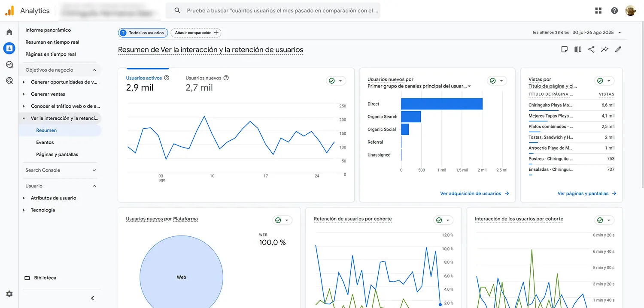Image resolution: width=644 pixels, height=308 pixels.
Task: Expand the Search Console section
Action: coord(94,170)
